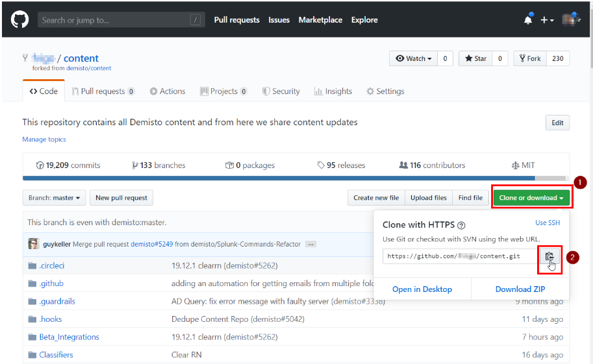Click the Edit description button

pos(557,123)
